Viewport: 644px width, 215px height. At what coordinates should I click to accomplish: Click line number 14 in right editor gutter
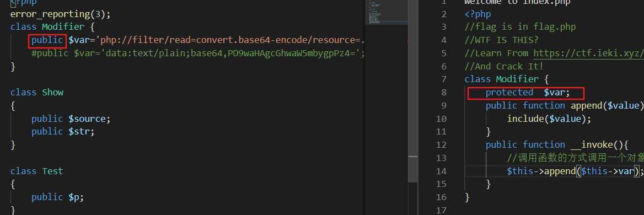click(441, 171)
